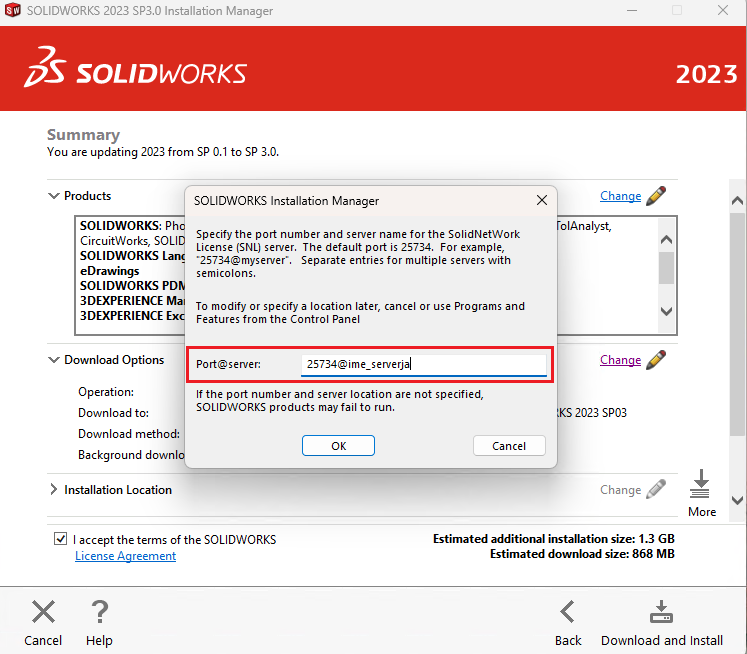
Task: Click the product list scrollbar thumb
Action: pos(666,268)
